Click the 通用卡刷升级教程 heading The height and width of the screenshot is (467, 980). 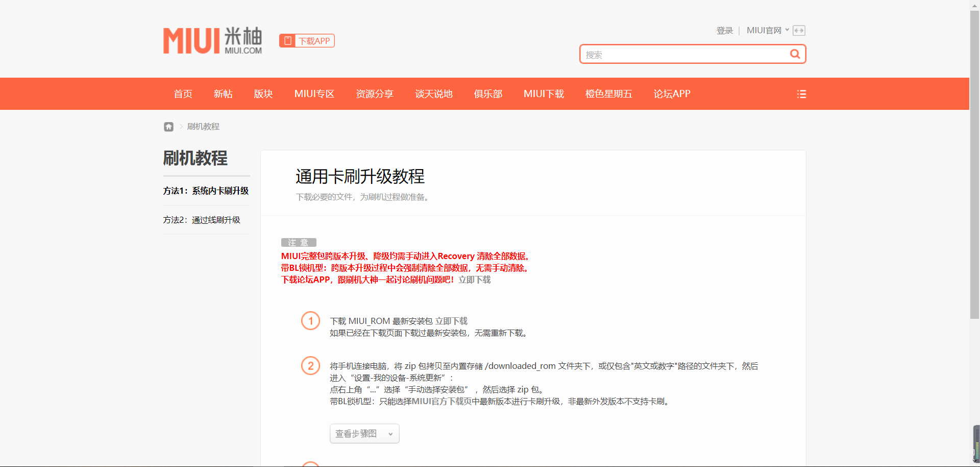pyautogui.click(x=360, y=177)
